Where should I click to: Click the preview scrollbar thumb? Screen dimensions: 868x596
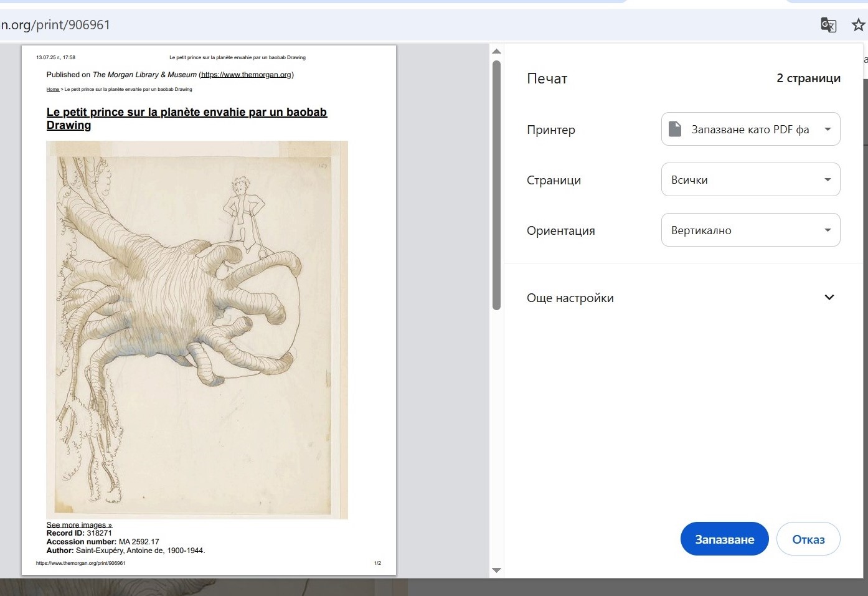[x=496, y=184]
